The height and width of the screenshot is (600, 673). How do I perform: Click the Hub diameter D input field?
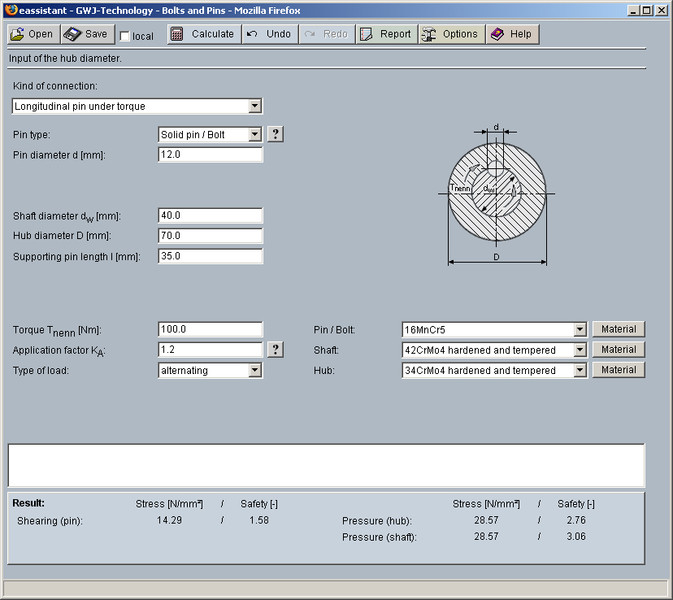click(x=210, y=236)
